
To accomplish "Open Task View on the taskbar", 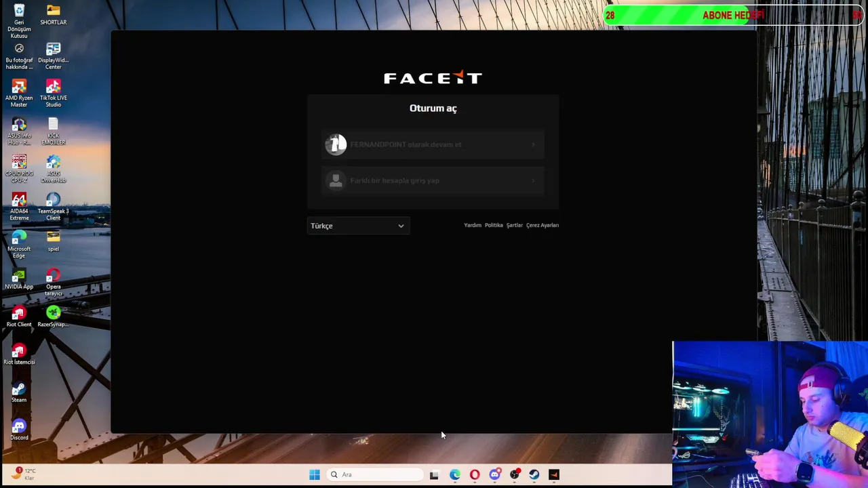I will (x=434, y=474).
